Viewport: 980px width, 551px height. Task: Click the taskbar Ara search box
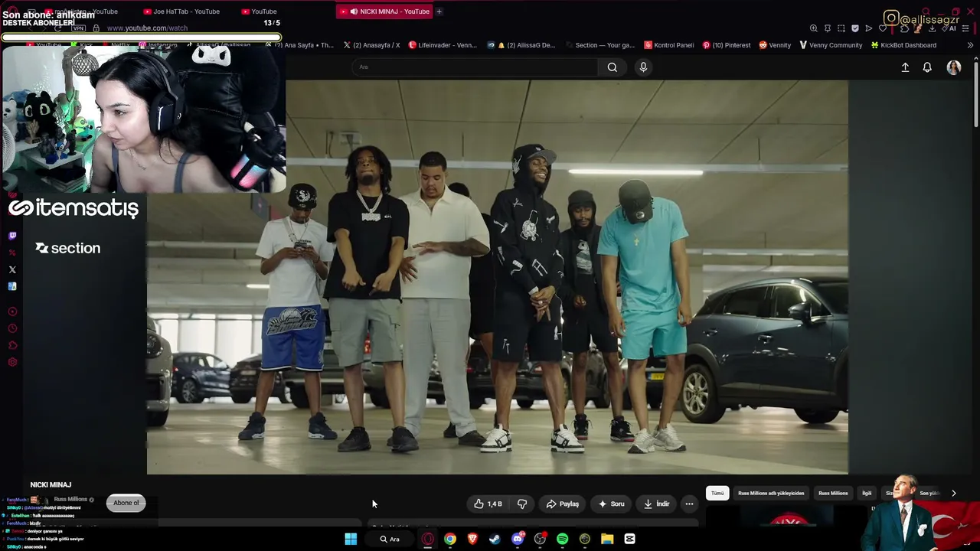(390, 539)
